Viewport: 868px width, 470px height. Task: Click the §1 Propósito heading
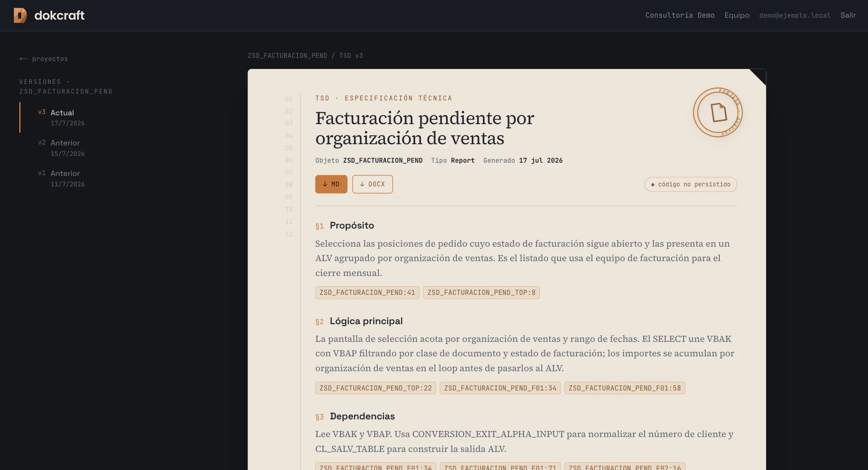pos(345,225)
